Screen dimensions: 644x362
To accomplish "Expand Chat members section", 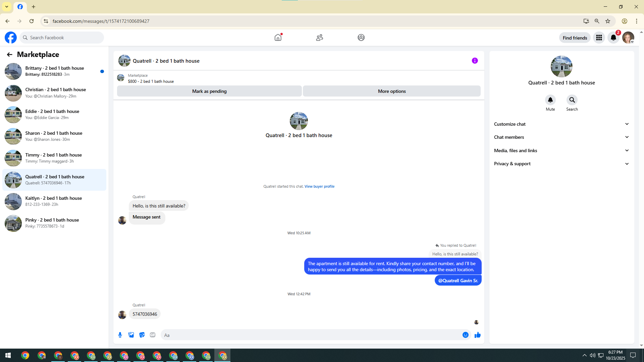I will coord(561,137).
